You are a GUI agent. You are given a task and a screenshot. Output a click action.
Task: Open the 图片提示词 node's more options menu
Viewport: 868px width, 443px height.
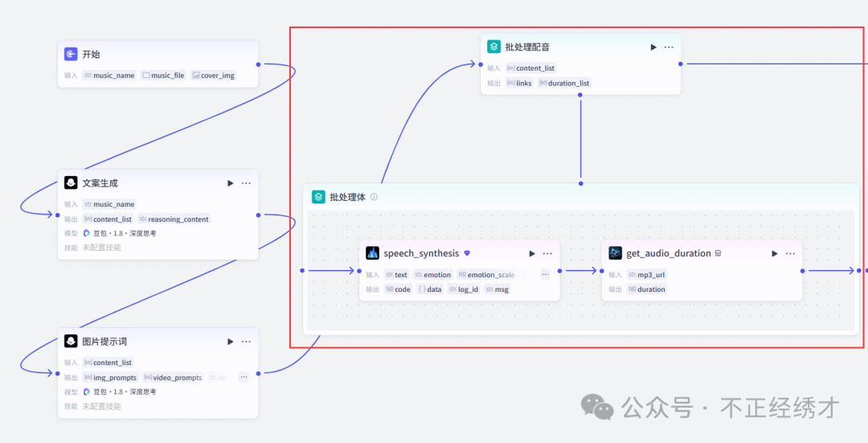click(246, 342)
